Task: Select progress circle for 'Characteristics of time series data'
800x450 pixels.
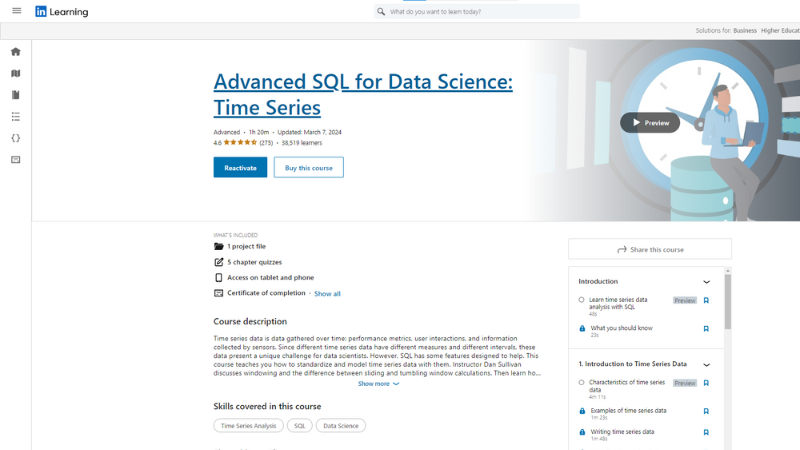Action: pos(581,382)
